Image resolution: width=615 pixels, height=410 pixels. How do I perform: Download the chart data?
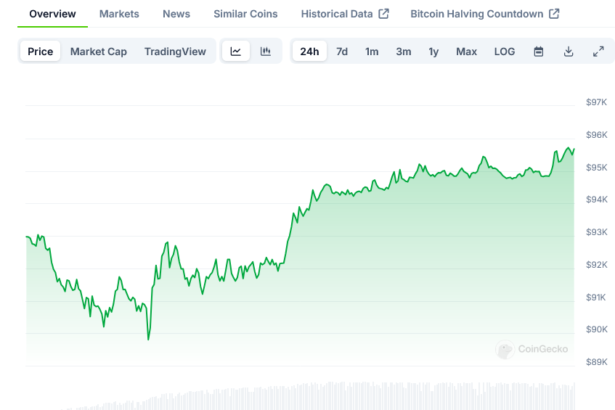pyautogui.click(x=568, y=51)
